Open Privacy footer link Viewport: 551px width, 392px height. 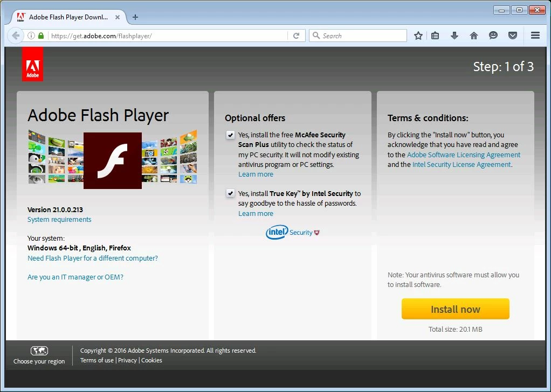[127, 360]
